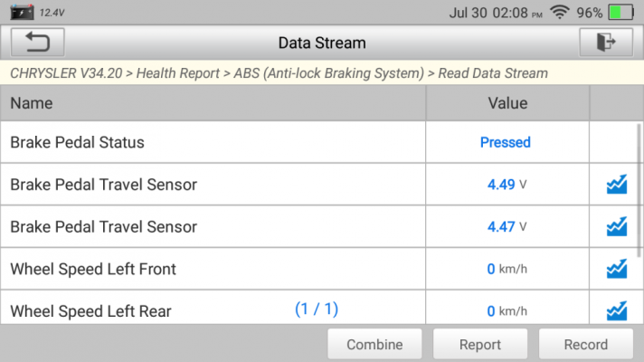Image resolution: width=644 pixels, height=362 pixels.
Task: Open graph for first Brake Pedal Travel Sensor
Action: click(x=617, y=185)
